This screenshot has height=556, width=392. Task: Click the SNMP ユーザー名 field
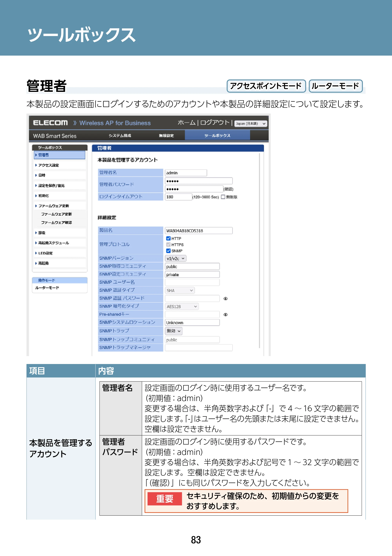[192, 282]
